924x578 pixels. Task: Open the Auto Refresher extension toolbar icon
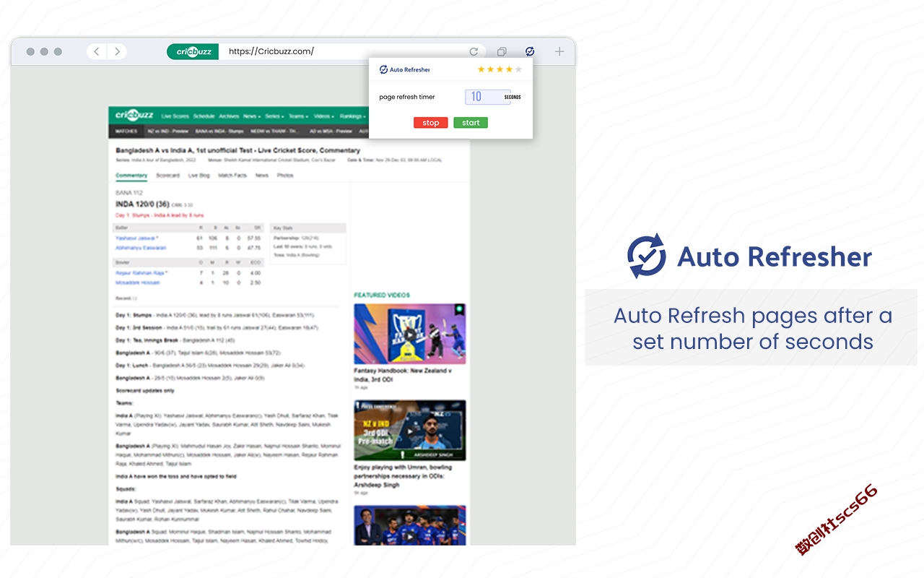pyautogui.click(x=530, y=51)
